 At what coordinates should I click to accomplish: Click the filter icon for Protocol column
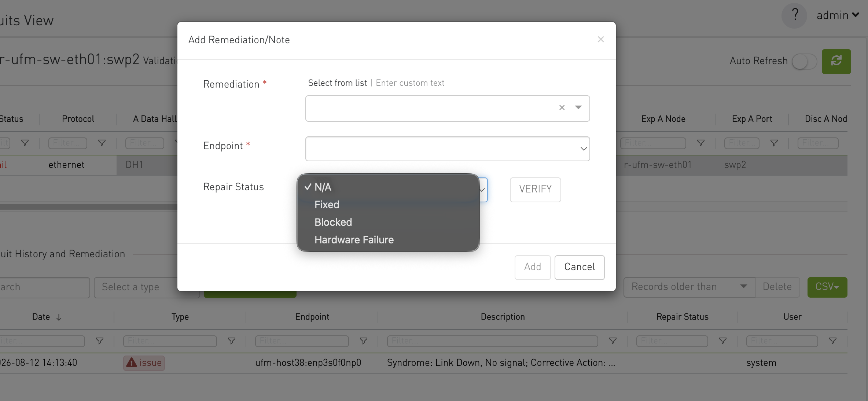pos(102,143)
